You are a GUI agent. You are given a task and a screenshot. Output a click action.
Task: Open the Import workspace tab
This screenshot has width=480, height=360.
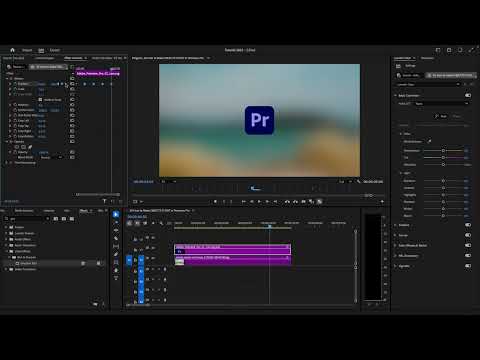pos(27,50)
